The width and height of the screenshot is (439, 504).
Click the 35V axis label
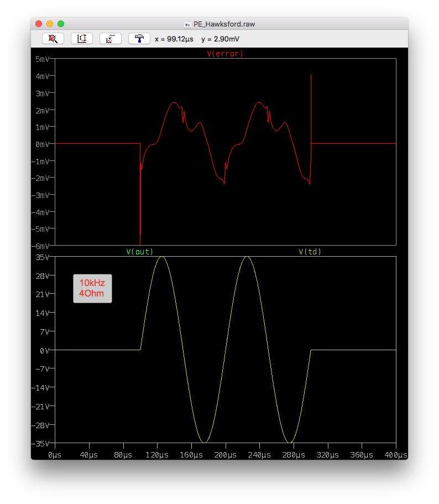pyautogui.click(x=43, y=257)
